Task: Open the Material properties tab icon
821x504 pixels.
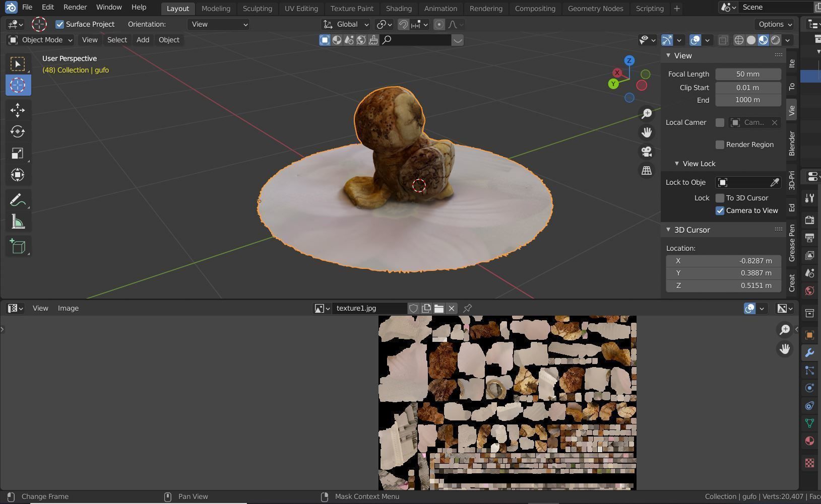Action: pyautogui.click(x=809, y=441)
